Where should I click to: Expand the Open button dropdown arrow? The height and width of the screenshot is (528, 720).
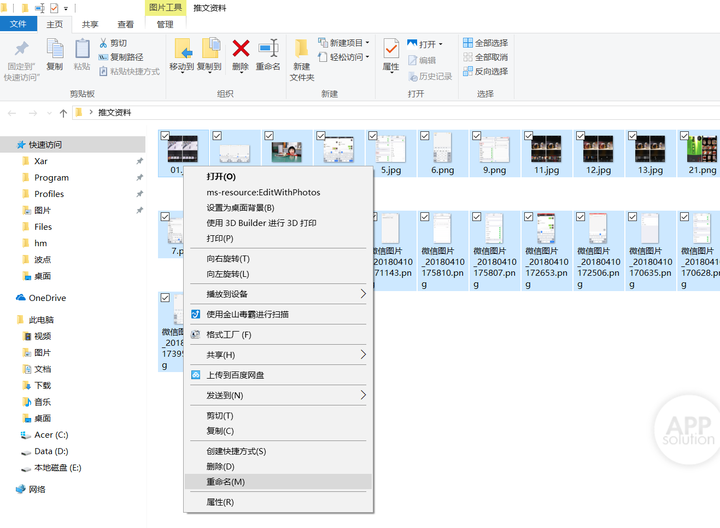440,44
